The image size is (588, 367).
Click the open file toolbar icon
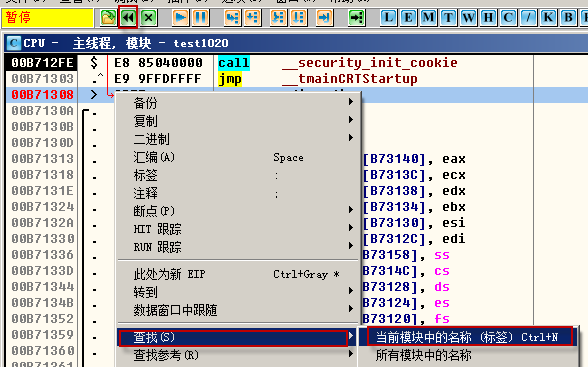click(108, 17)
